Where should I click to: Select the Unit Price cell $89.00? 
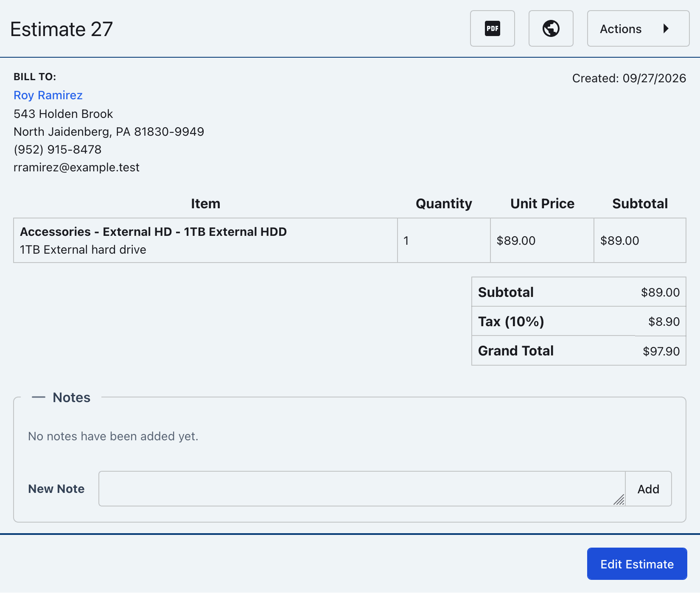[542, 241]
